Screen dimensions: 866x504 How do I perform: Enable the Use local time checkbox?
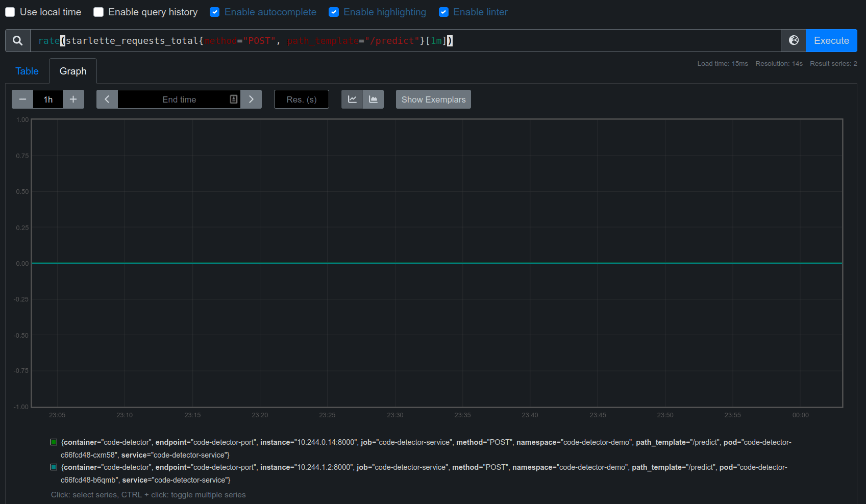coord(10,11)
